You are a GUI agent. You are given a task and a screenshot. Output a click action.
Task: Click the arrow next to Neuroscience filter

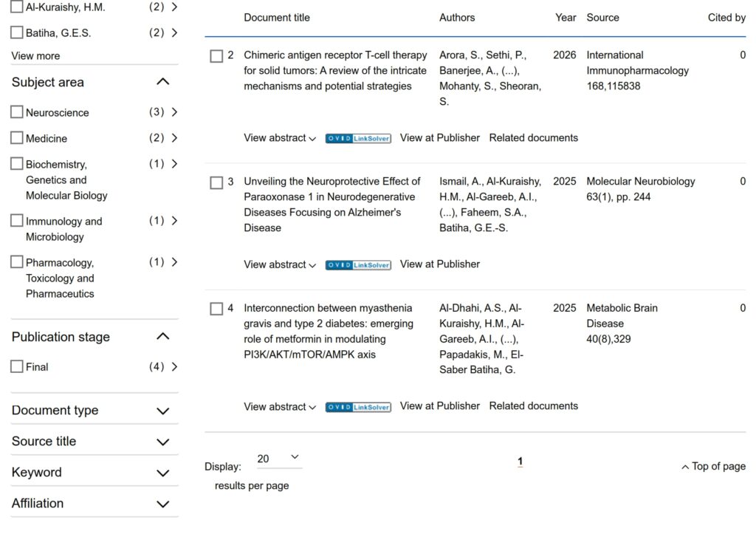(174, 112)
